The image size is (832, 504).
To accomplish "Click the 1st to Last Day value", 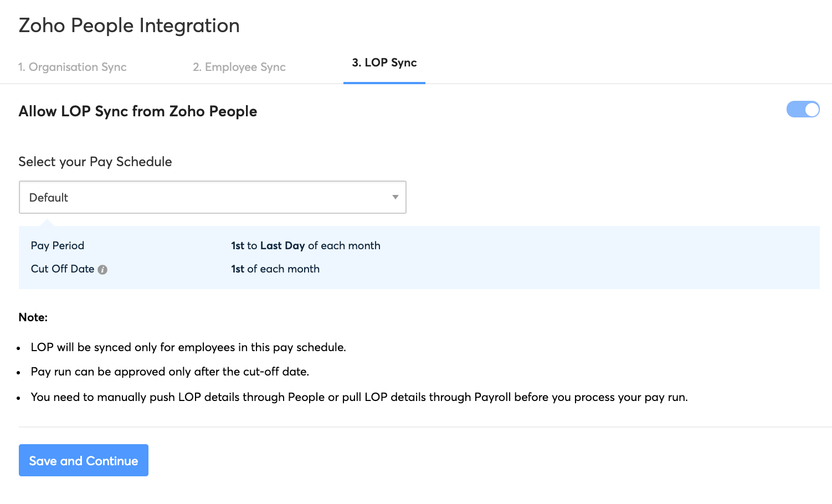I will (x=306, y=245).
